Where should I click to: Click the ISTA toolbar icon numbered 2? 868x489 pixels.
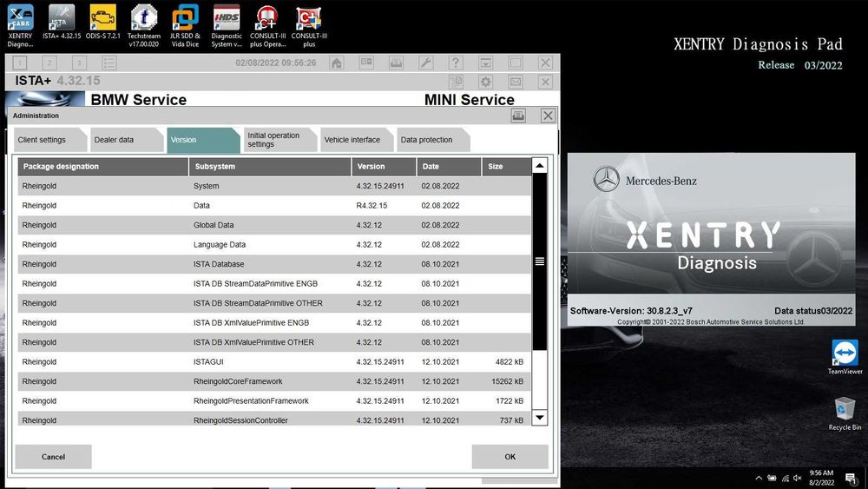tap(49, 63)
